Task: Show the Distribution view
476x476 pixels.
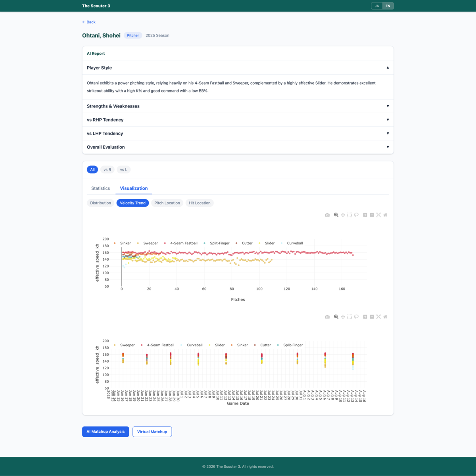Action: (x=100, y=203)
